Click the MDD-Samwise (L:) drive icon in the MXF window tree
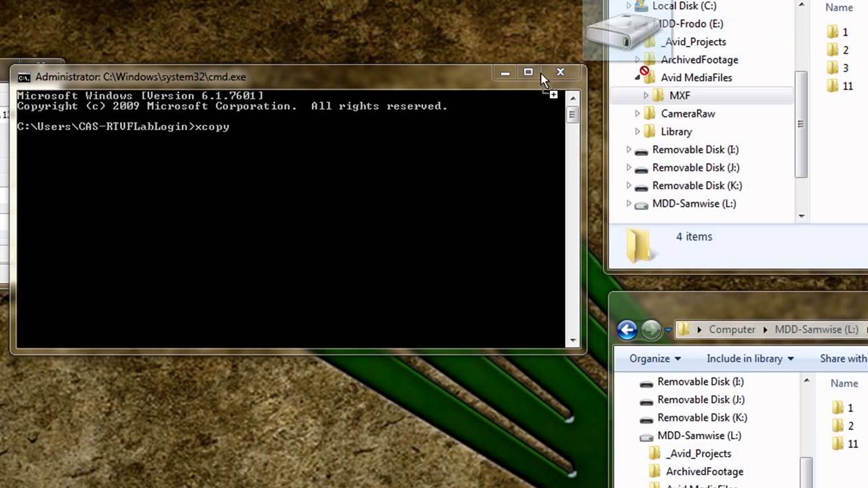This screenshot has width=868, height=488. click(641, 205)
